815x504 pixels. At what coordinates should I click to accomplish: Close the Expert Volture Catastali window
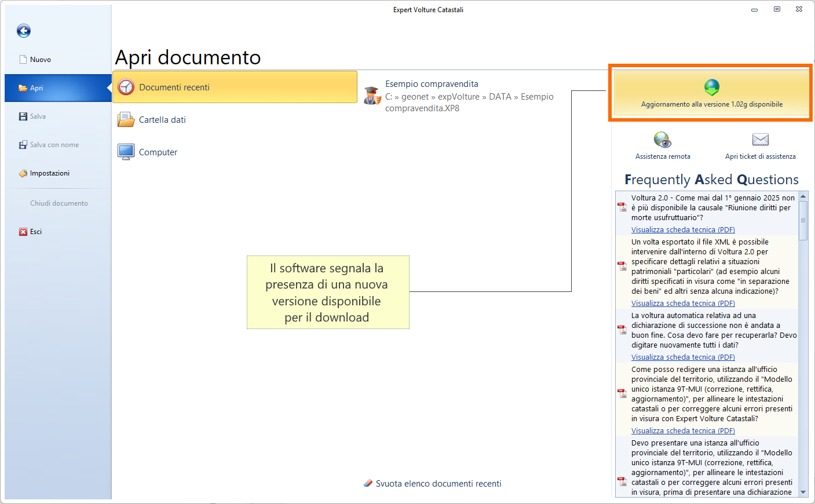pos(799,9)
